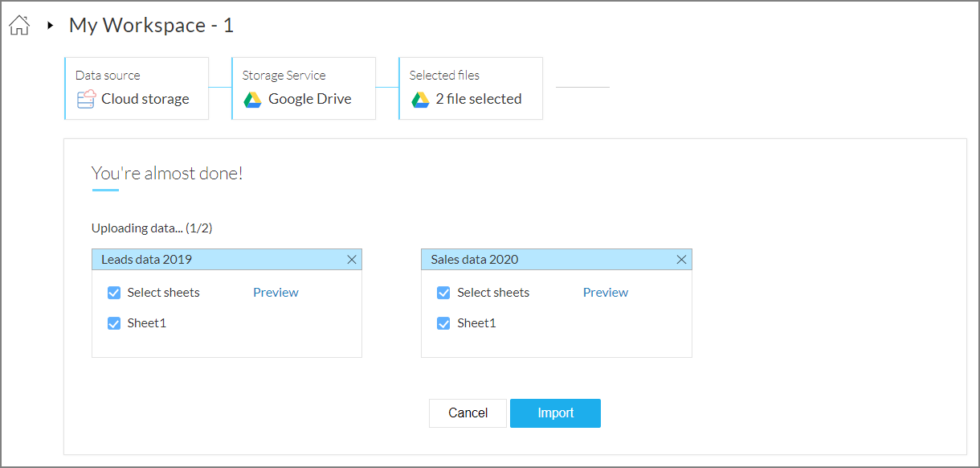Go to the home icon
The image size is (980, 468).
(x=19, y=26)
